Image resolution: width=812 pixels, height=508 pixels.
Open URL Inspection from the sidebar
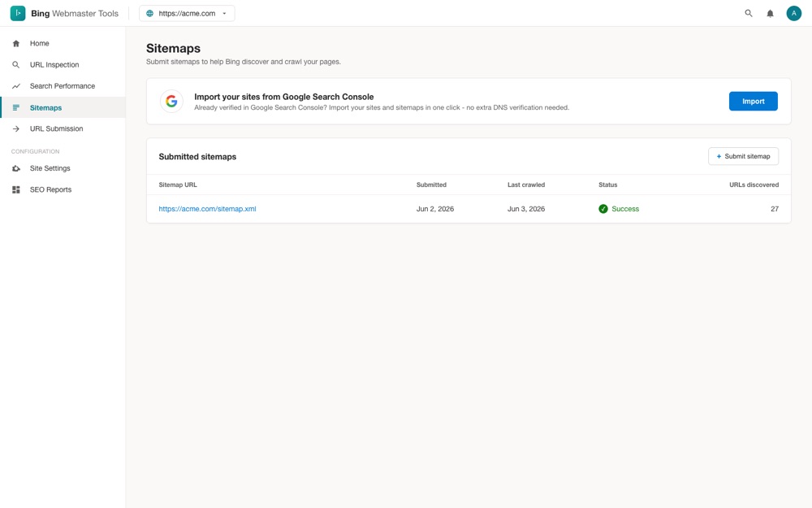[x=63, y=65]
